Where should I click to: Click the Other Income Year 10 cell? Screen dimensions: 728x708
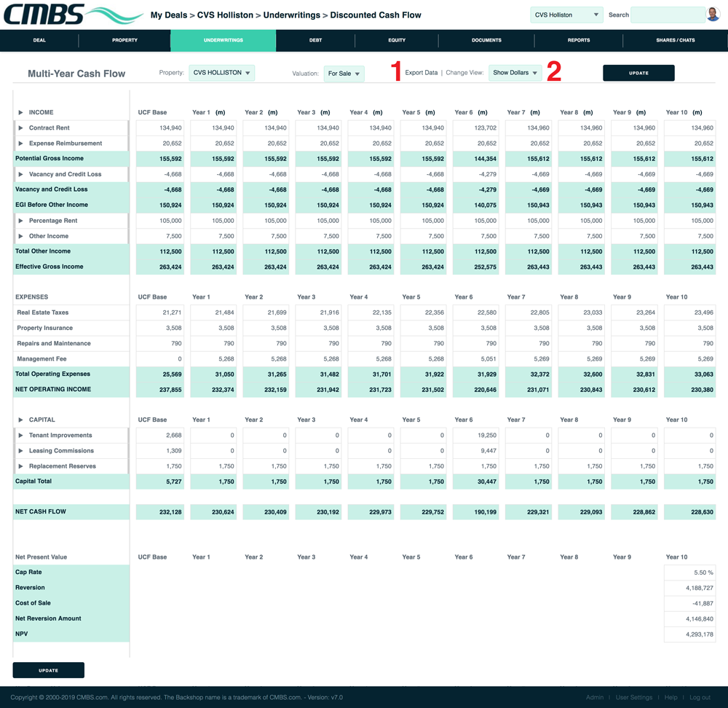point(689,236)
